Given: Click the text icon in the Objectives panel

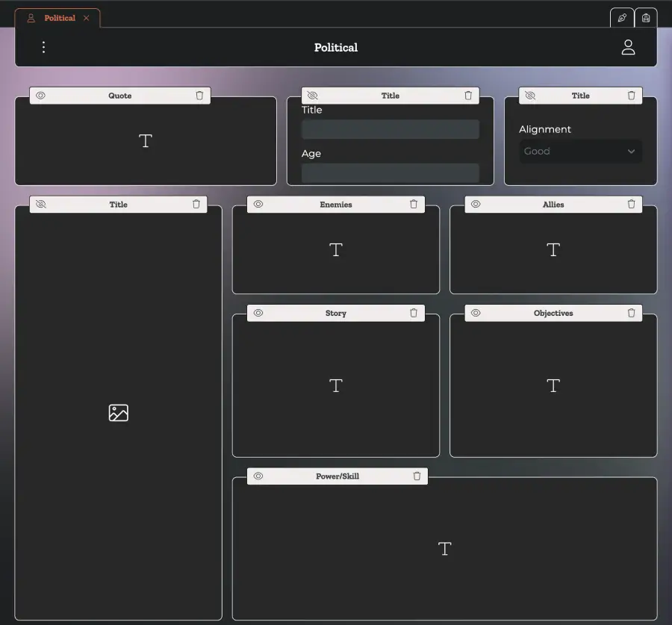Looking at the screenshot, I should tap(553, 386).
